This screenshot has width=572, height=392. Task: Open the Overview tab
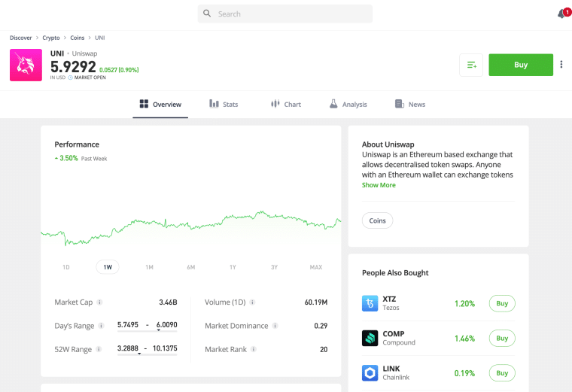tap(160, 105)
